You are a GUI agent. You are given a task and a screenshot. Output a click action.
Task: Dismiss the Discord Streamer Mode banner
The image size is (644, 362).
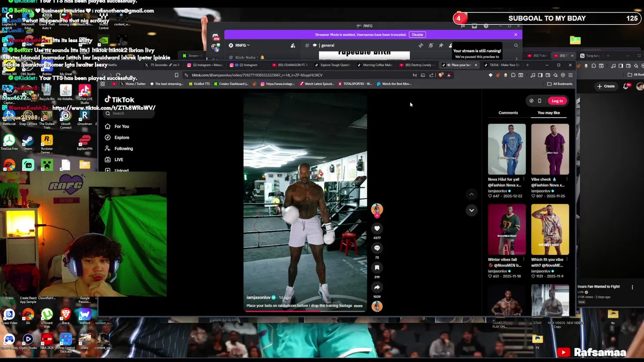pos(515,35)
